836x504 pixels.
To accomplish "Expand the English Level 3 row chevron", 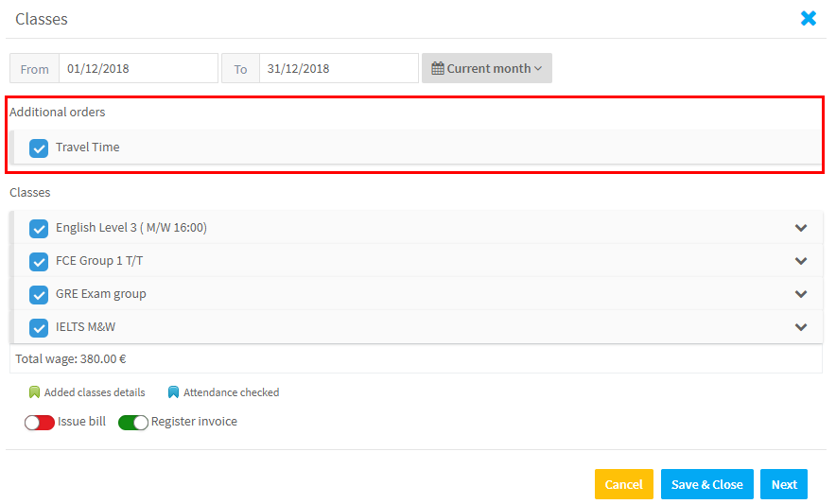I will click(801, 228).
